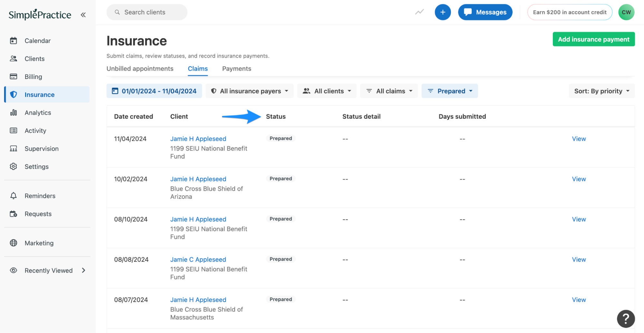Open Jamie H Appleseed on 08/07/2024 claim
This screenshot has height=333, width=644.
198,300
